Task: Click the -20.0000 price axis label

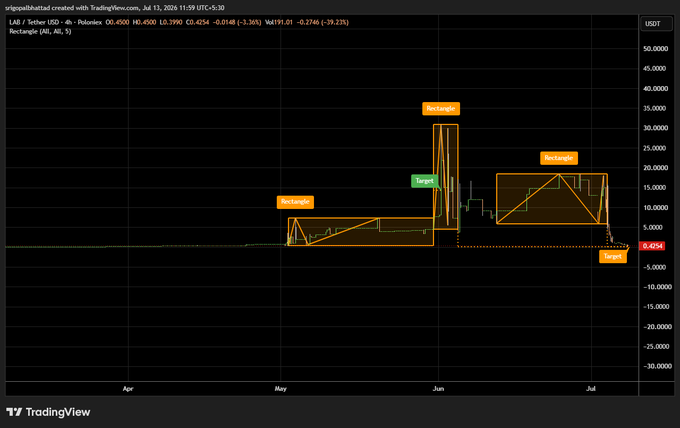Action: point(657,327)
